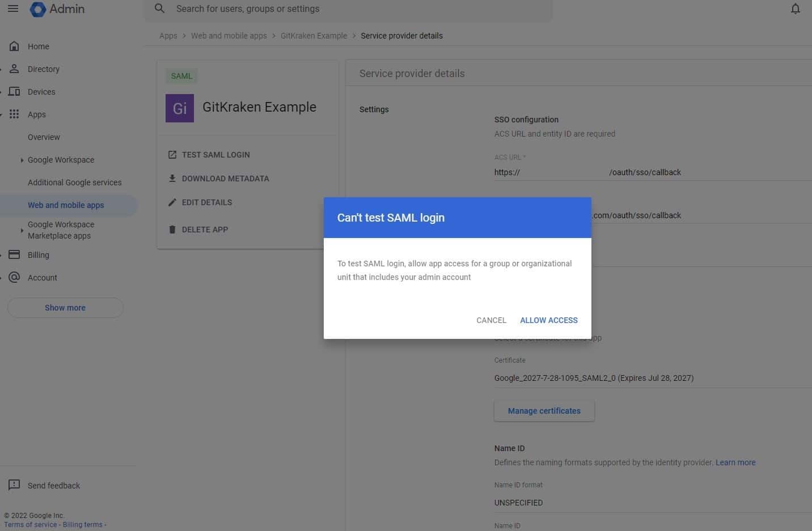
Task: Click the search users, groups or settings field
Action: (348, 9)
